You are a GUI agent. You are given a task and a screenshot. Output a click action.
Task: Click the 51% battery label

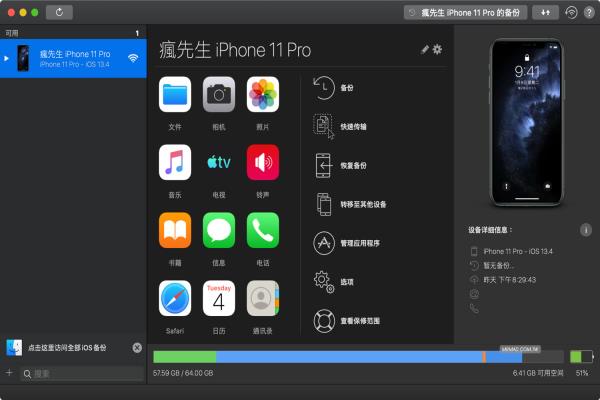(x=582, y=373)
